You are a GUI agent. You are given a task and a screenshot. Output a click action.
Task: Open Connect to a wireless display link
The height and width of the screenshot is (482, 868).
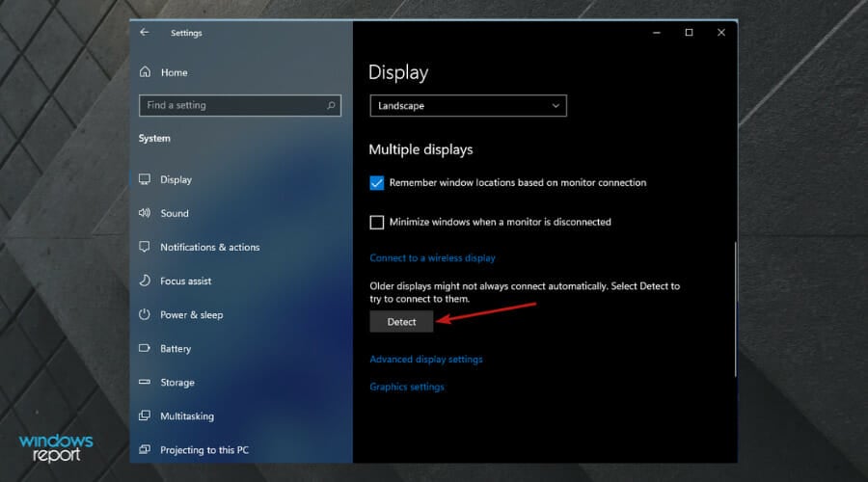coord(432,258)
